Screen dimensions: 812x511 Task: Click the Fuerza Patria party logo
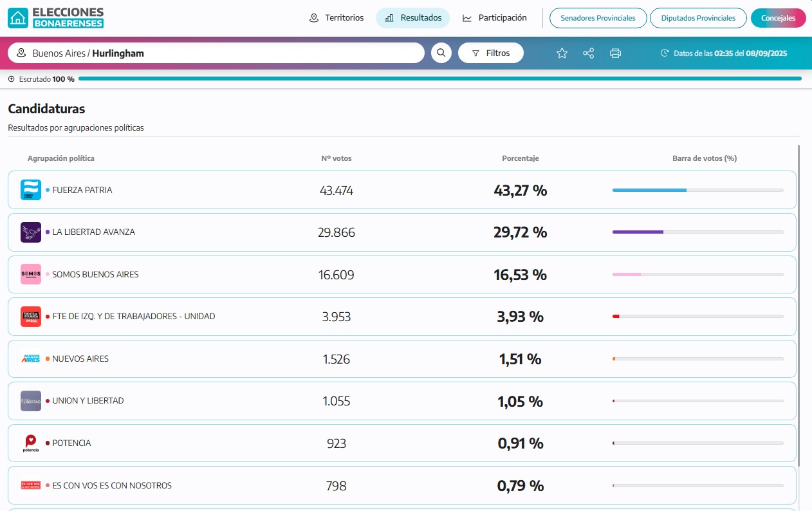[x=31, y=190]
